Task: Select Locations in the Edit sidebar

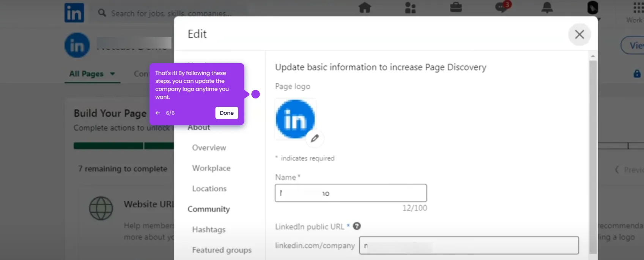Action: click(x=209, y=189)
